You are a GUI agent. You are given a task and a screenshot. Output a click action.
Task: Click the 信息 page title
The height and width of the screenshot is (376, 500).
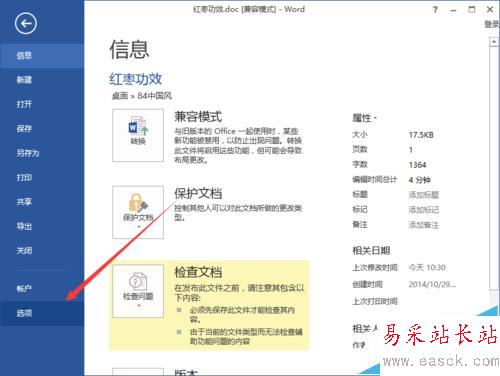(129, 49)
